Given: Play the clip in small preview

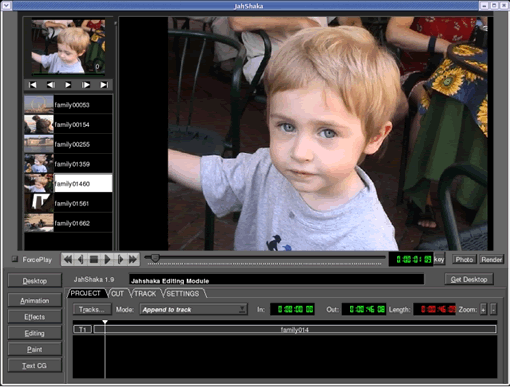Looking at the screenshot, I should pos(68,85).
